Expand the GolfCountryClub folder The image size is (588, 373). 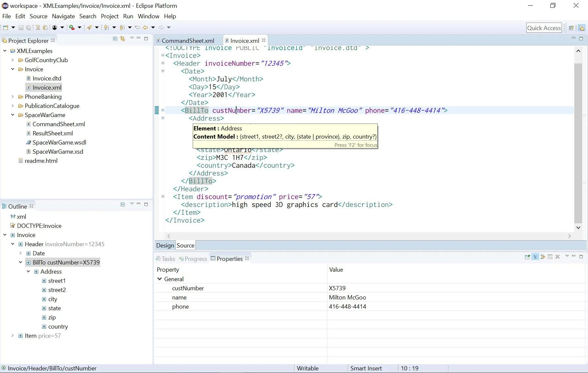tap(13, 60)
